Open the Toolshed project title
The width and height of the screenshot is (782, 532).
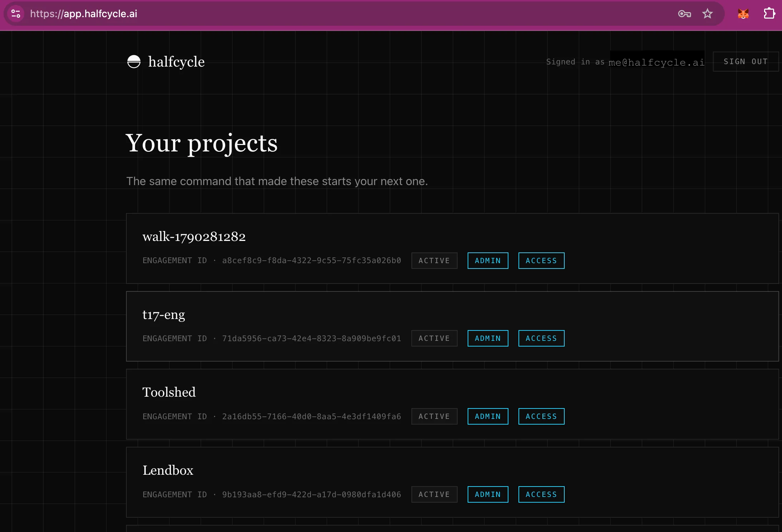pos(169,392)
